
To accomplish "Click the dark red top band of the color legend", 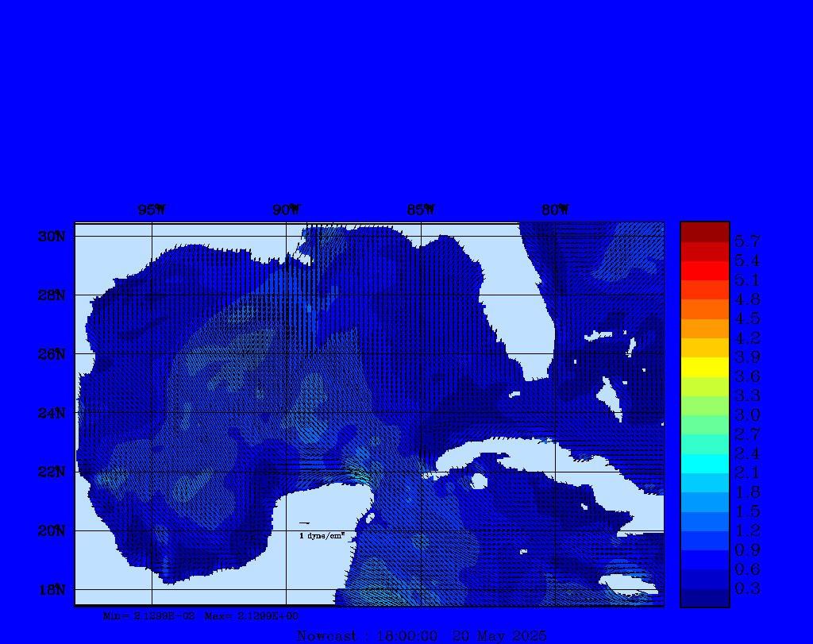I will click(x=704, y=232).
